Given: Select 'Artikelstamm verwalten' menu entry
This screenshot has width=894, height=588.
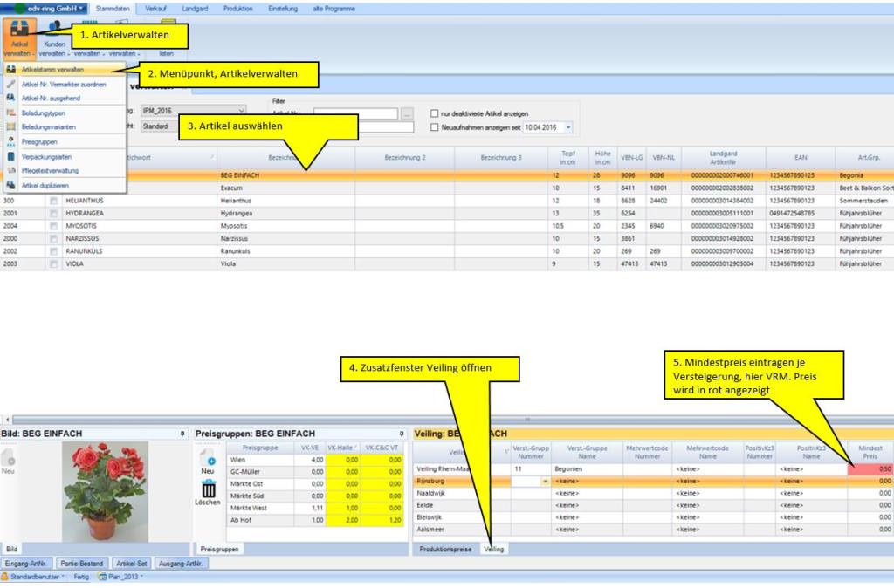Looking at the screenshot, I should tap(52, 69).
